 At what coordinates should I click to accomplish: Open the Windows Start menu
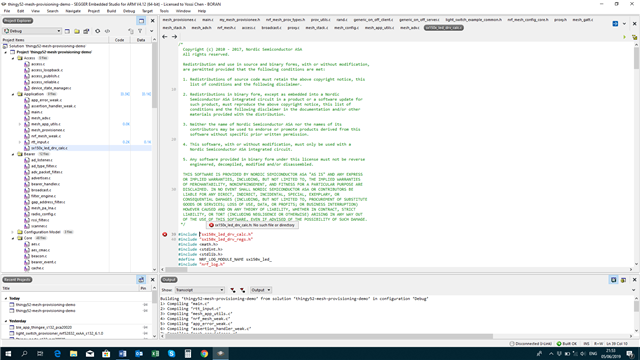click(x=8, y=353)
